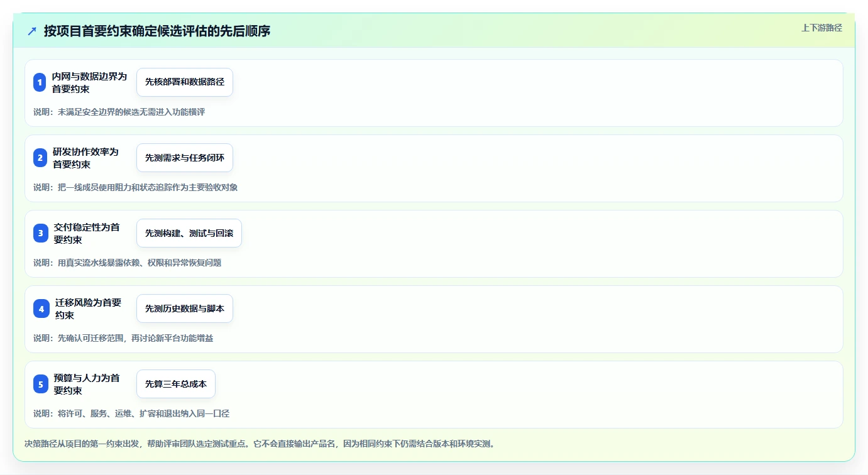The width and height of the screenshot is (868, 475).
Task: Click the note 未满足安全边界的候选无需进入功能横评
Action: [x=119, y=112]
